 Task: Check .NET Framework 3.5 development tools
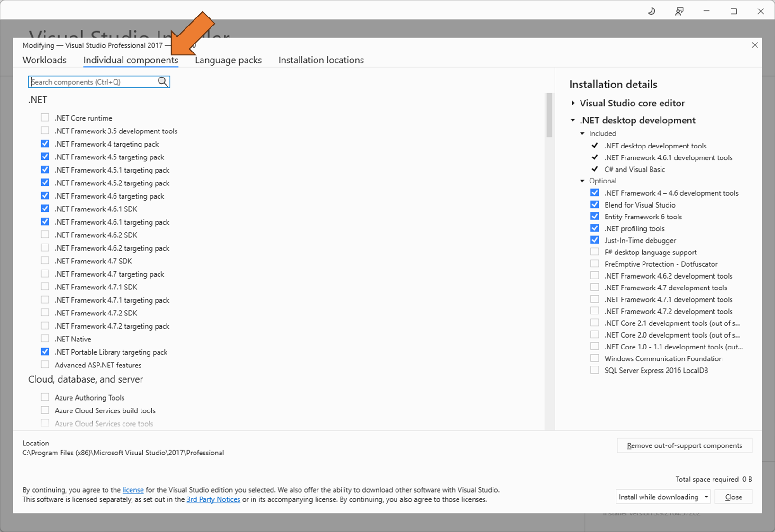pyautogui.click(x=45, y=131)
